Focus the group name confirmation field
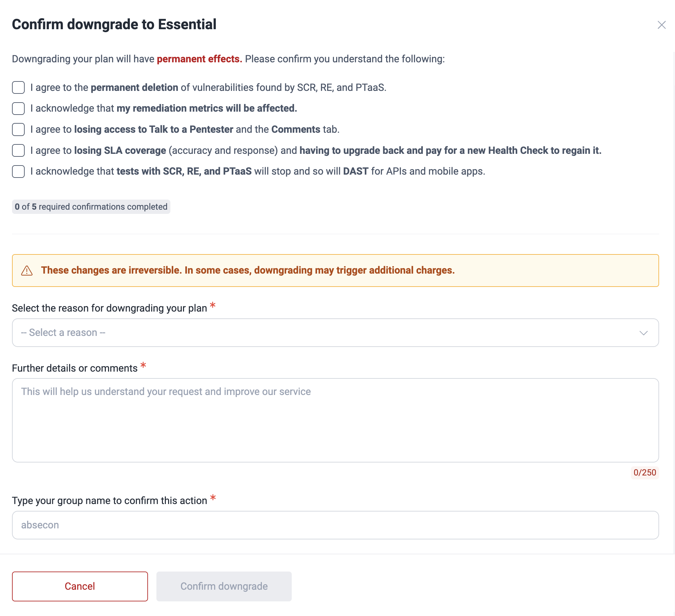 (335, 525)
